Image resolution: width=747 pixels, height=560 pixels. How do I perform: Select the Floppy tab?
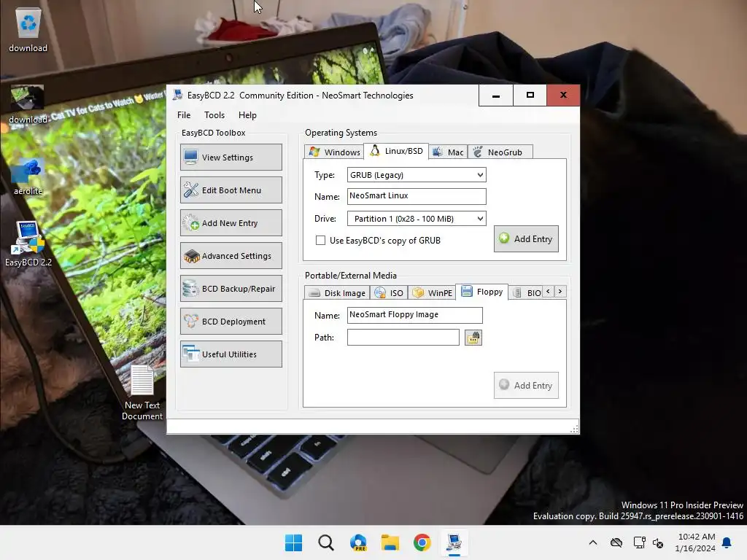[481, 292]
